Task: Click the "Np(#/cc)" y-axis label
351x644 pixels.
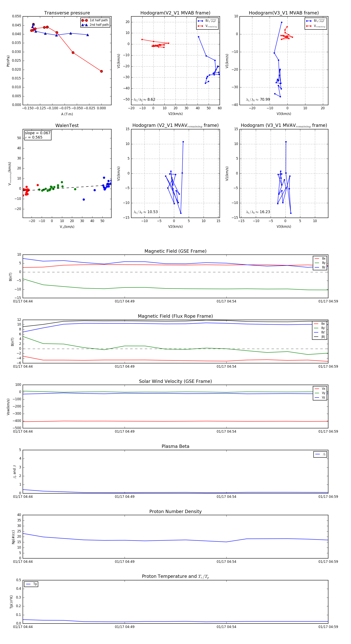Action: 13,537
